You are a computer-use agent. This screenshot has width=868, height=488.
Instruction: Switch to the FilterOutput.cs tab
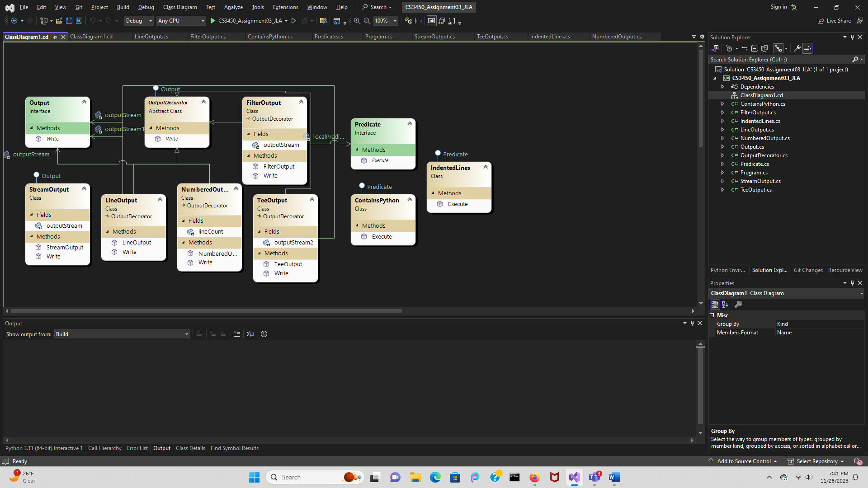[208, 37]
